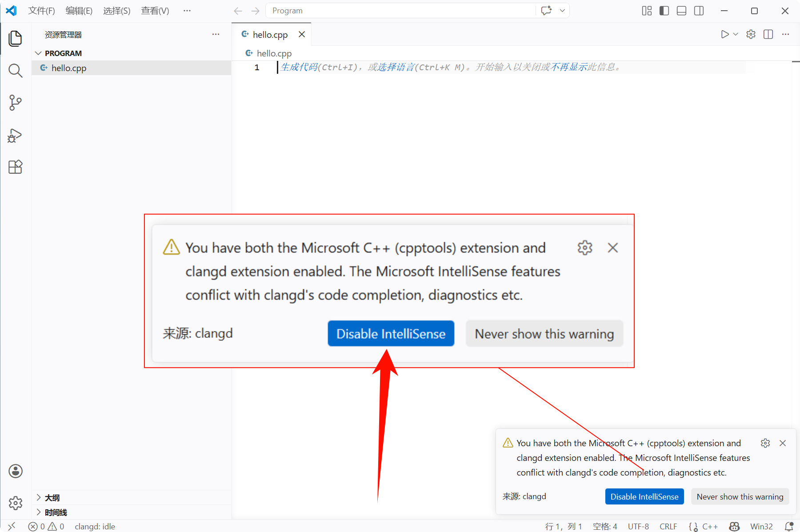Switch to the hello.cpp editor tab
800x532 pixels.
tap(270, 34)
